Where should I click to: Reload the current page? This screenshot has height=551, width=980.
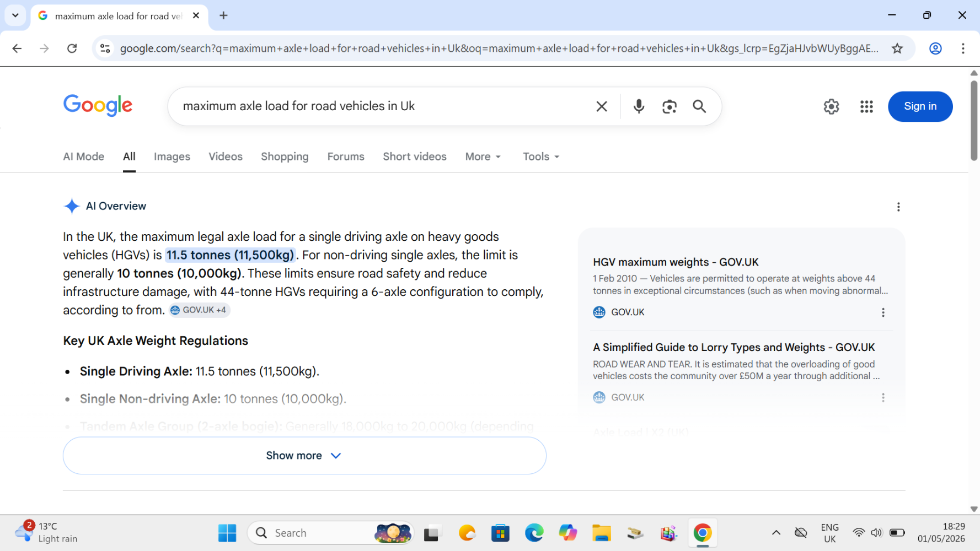(72, 48)
